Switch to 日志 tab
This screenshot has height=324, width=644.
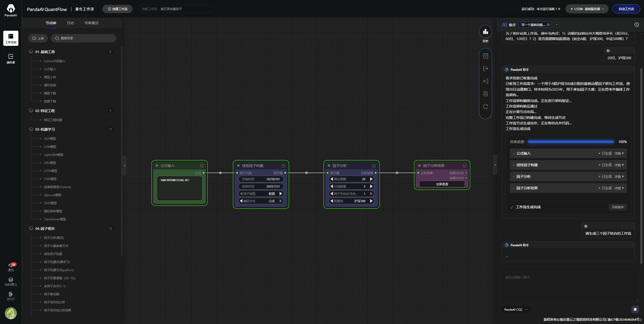[x=70, y=23]
